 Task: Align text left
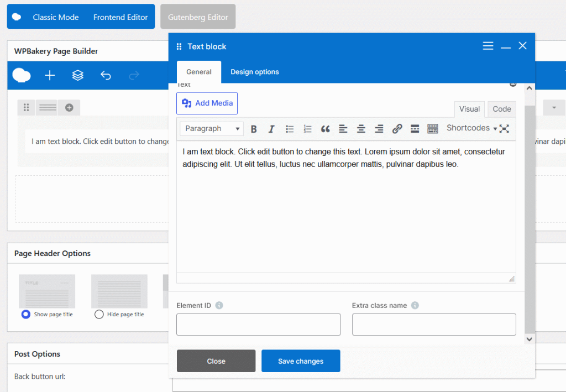point(343,129)
